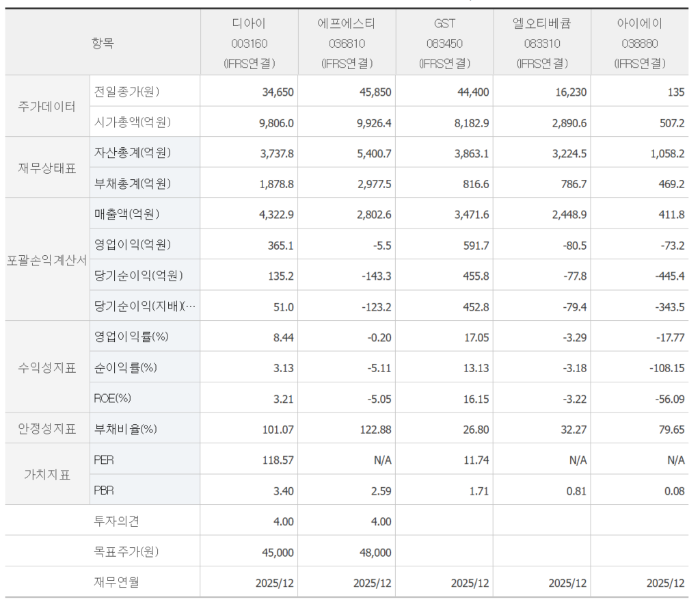Click the 2.59 PBR value
This screenshot has height=602, width=700.
pos(381,491)
